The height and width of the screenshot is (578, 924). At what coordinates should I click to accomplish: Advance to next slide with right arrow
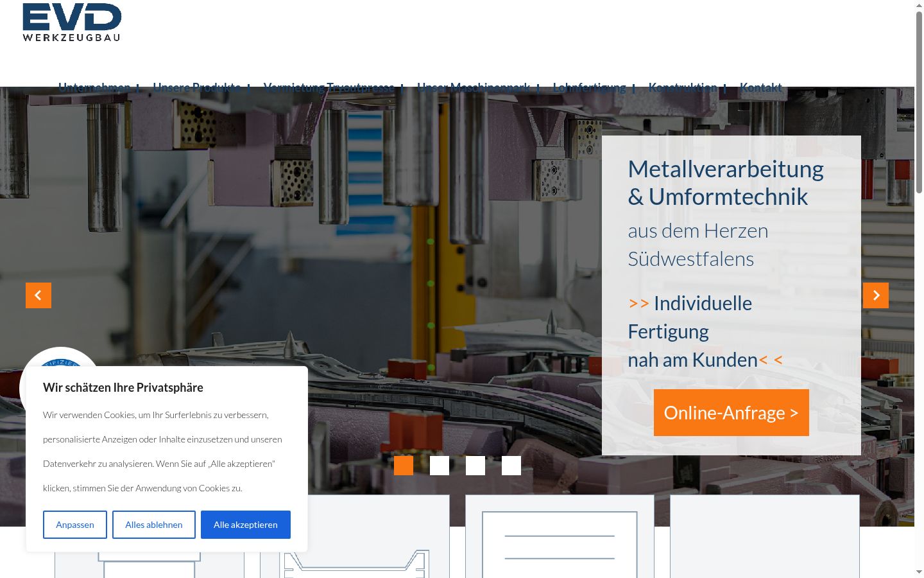(x=876, y=295)
